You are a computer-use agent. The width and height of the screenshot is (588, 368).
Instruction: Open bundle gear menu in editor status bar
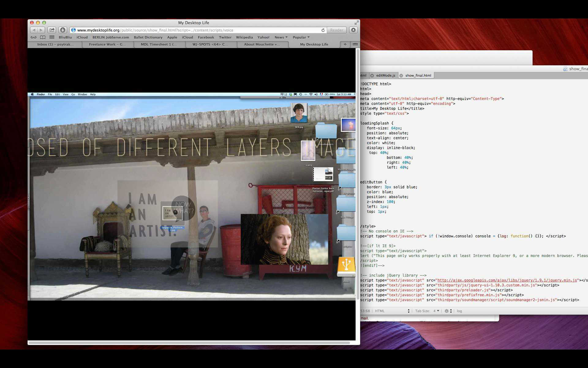point(448,311)
